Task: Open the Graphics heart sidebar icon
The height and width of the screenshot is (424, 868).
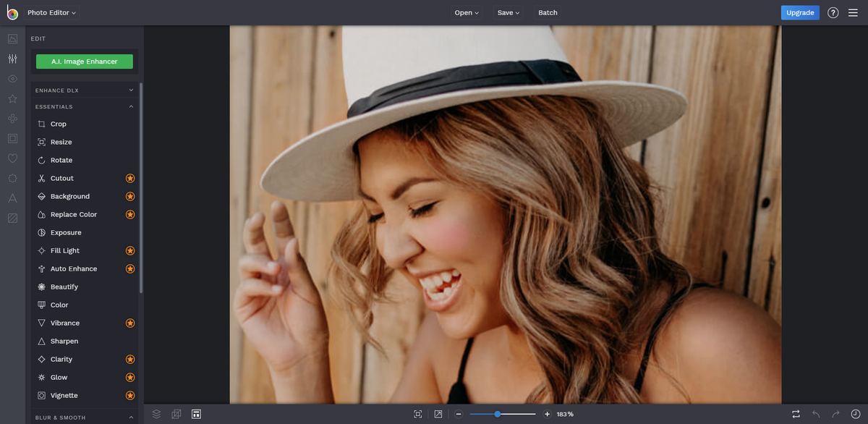Action: coord(12,158)
